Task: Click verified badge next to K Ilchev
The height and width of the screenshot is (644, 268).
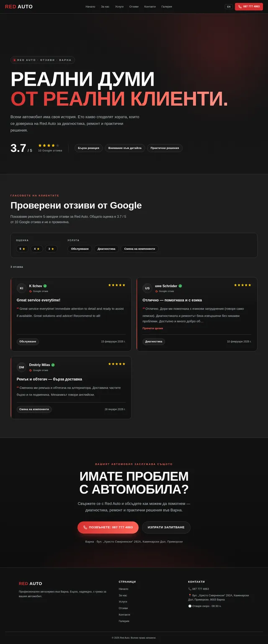Action: 45,286
